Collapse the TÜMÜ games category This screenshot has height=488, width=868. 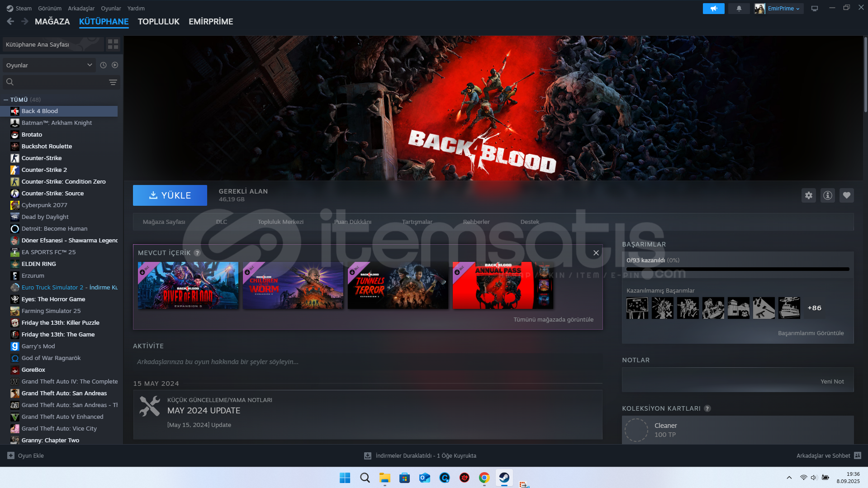(x=6, y=99)
